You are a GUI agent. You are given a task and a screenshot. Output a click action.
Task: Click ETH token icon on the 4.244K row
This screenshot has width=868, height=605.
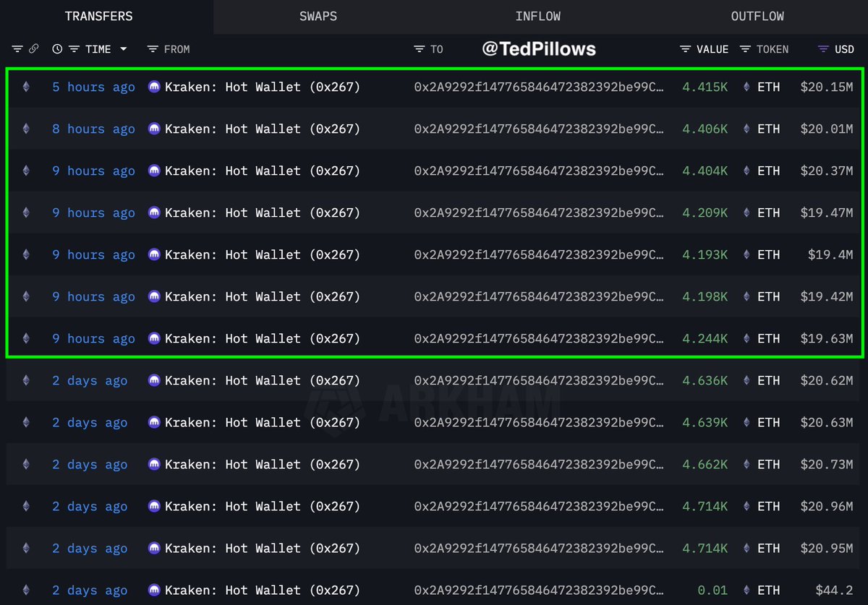click(x=746, y=338)
